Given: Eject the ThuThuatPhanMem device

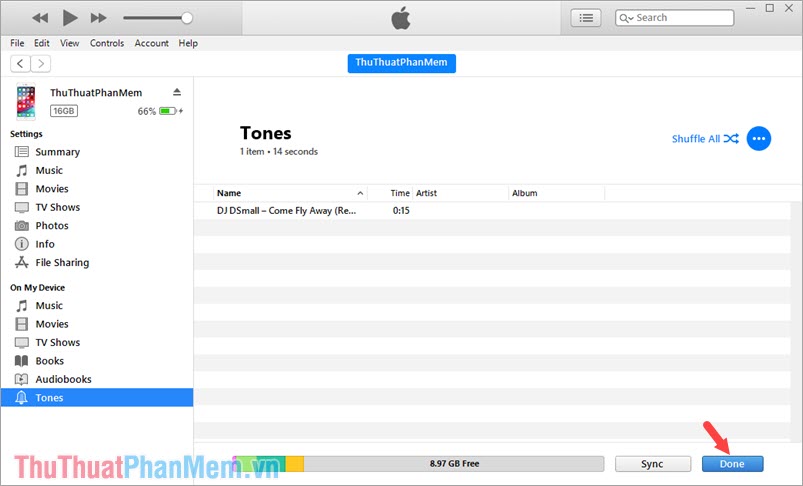Looking at the screenshot, I should point(177,92).
